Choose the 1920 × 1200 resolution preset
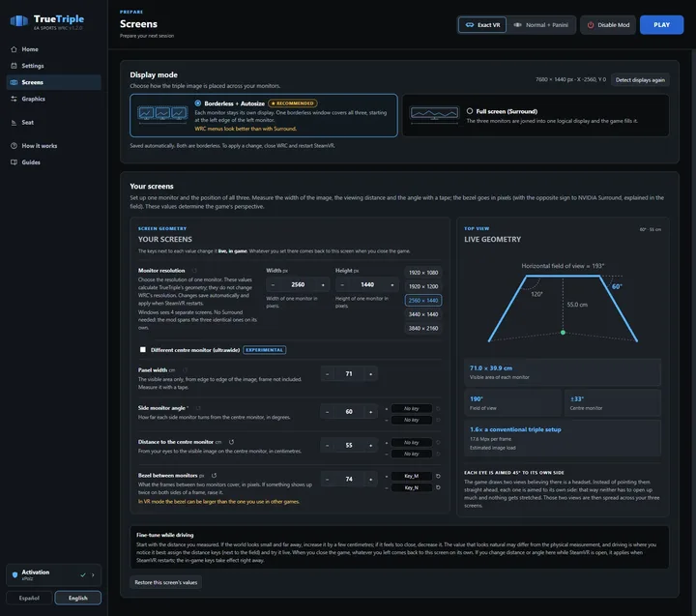Image resolution: width=696 pixels, height=616 pixels. pyautogui.click(x=423, y=286)
